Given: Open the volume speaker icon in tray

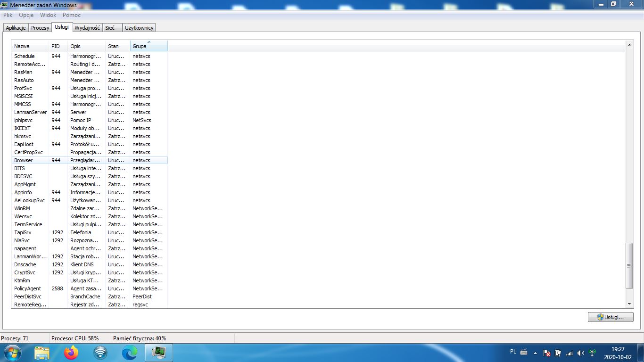Looking at the screenshot, I should 580,353.
